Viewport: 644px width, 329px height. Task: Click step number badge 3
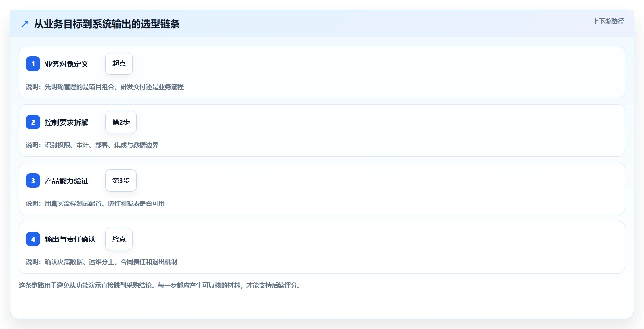click(33, 181)
